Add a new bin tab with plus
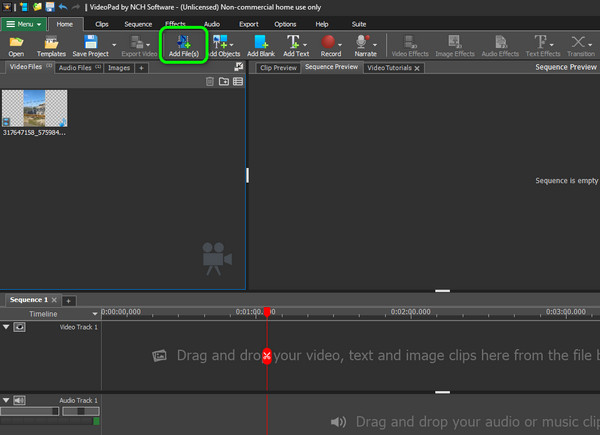 click(141, 68)
